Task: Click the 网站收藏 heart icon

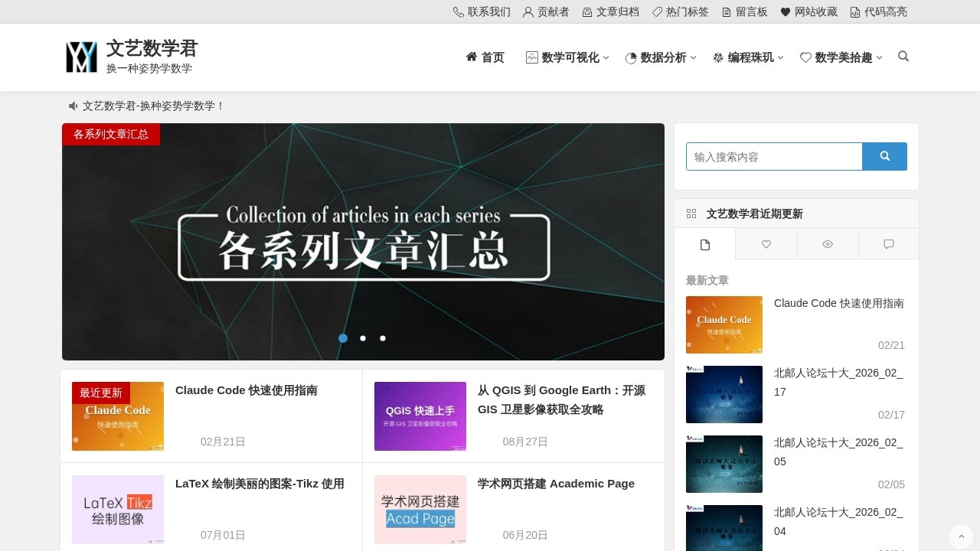Action: 785,11
